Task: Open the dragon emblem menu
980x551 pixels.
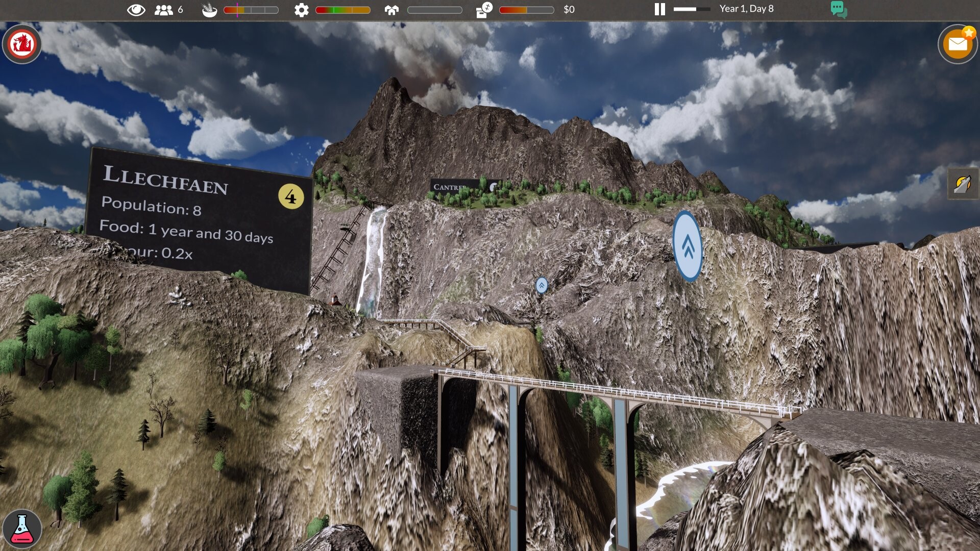Action: tap(21, 44)
